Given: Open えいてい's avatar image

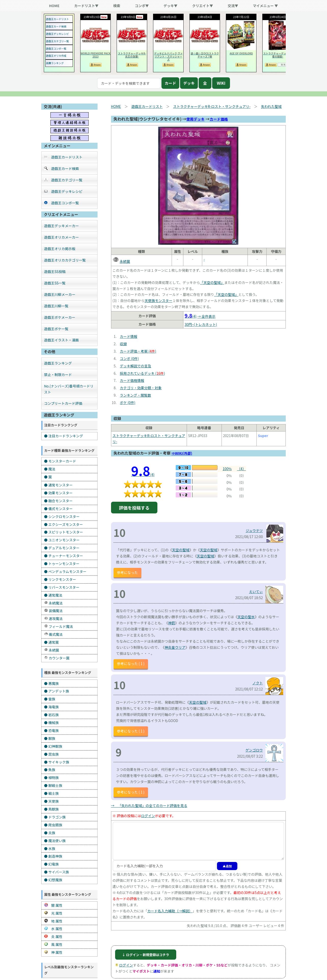Looking at the screenshot, I should coord(275,594).
